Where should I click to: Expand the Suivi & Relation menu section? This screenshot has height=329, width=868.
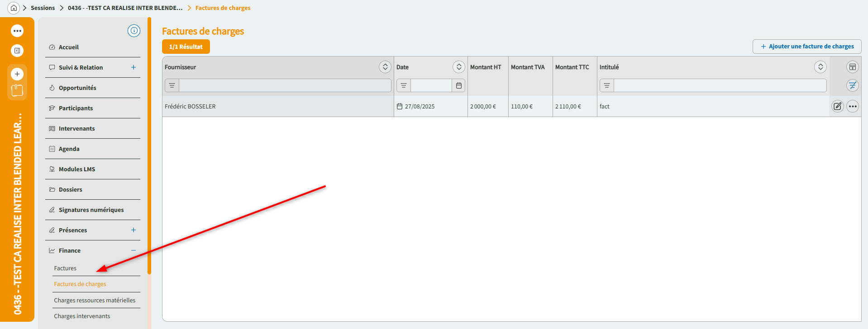click(134, 67)
